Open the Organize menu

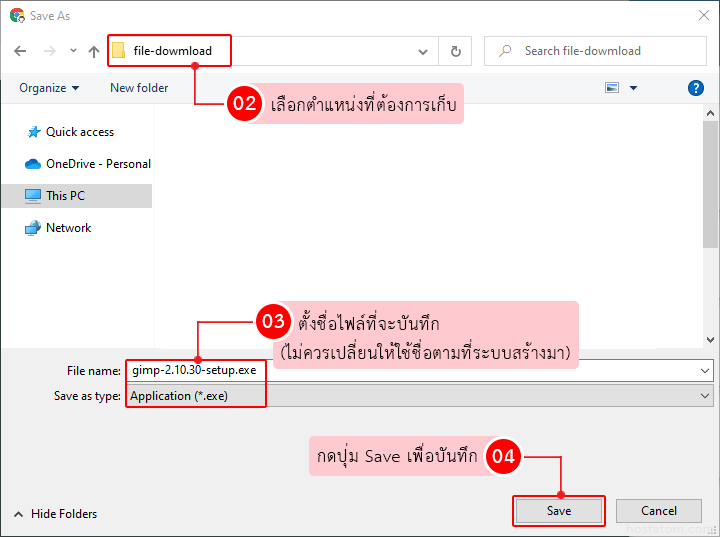49,88
